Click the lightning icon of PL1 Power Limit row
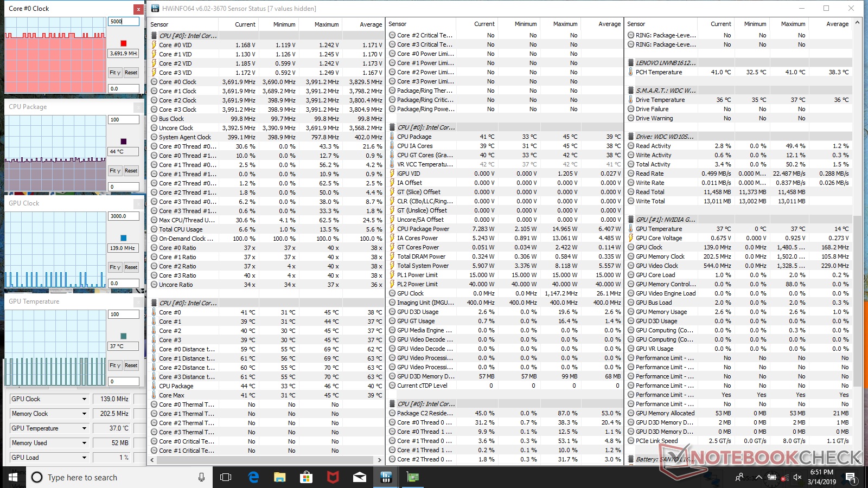This screenshot has height=488, width=868. pos(392,275)
